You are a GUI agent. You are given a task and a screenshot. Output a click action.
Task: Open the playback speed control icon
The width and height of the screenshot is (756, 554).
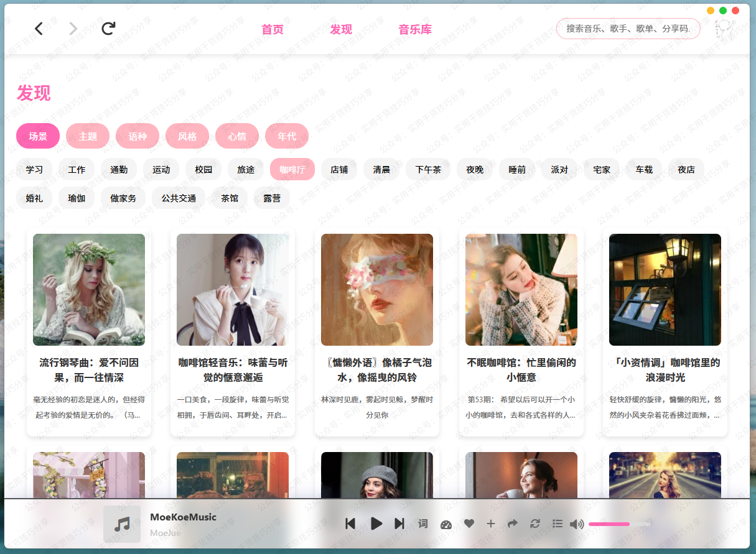pyautogui.click(x=446, y=524)
